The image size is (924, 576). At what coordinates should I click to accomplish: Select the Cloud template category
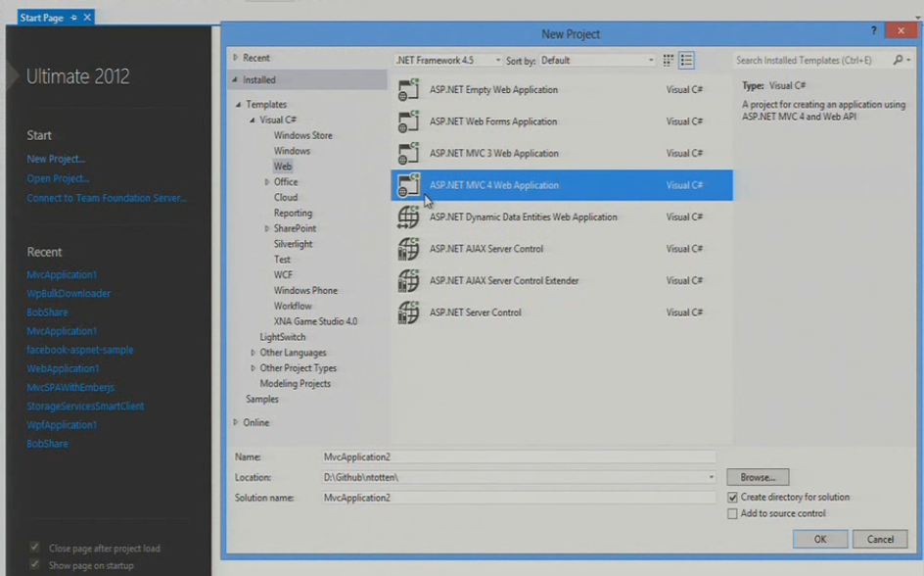coord(285,198)
